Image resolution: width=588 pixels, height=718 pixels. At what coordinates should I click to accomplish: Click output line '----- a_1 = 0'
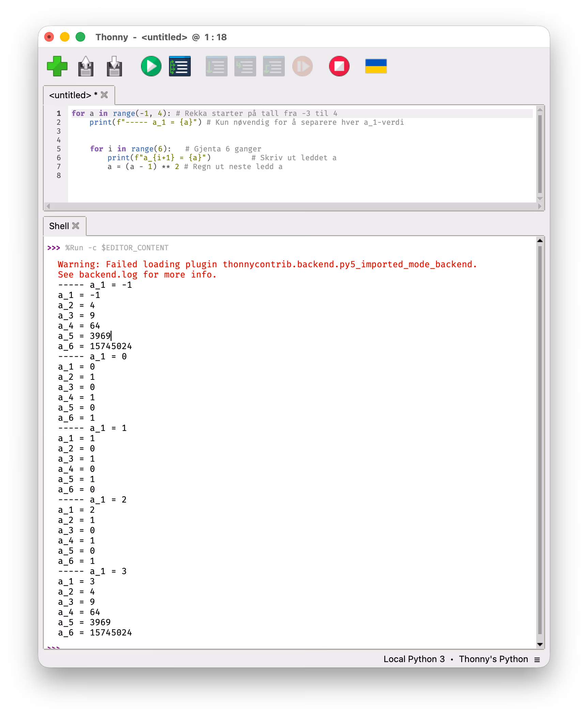[x=92, y=356]
